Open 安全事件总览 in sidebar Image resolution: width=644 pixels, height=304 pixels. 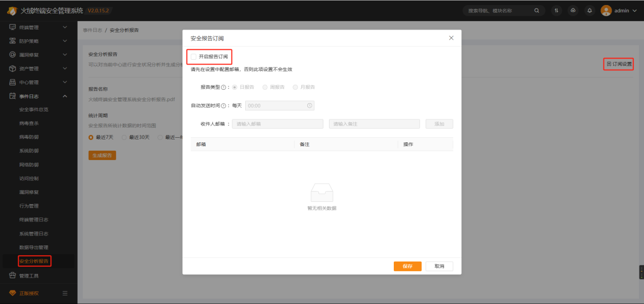(34, 109)
